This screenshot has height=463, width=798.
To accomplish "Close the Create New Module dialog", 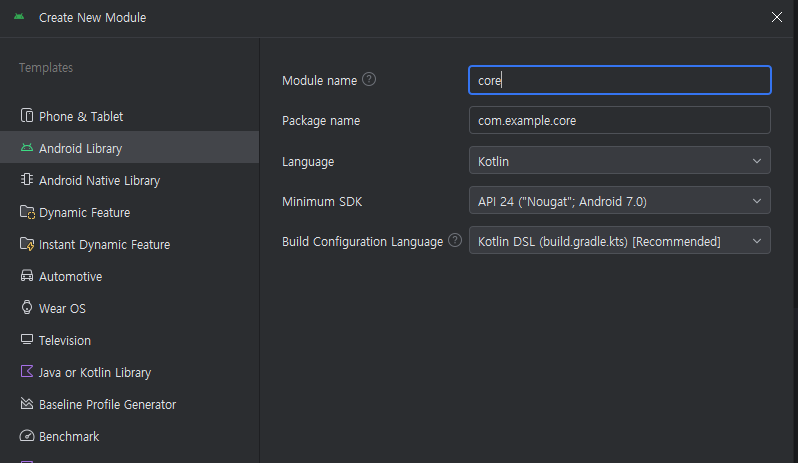I will click(x=777, y=17).
